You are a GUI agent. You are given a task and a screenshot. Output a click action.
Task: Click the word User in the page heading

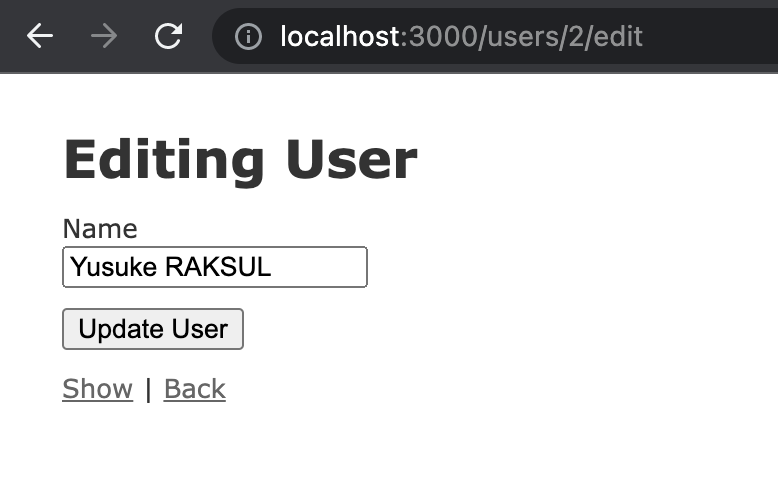tap(351, 160)
